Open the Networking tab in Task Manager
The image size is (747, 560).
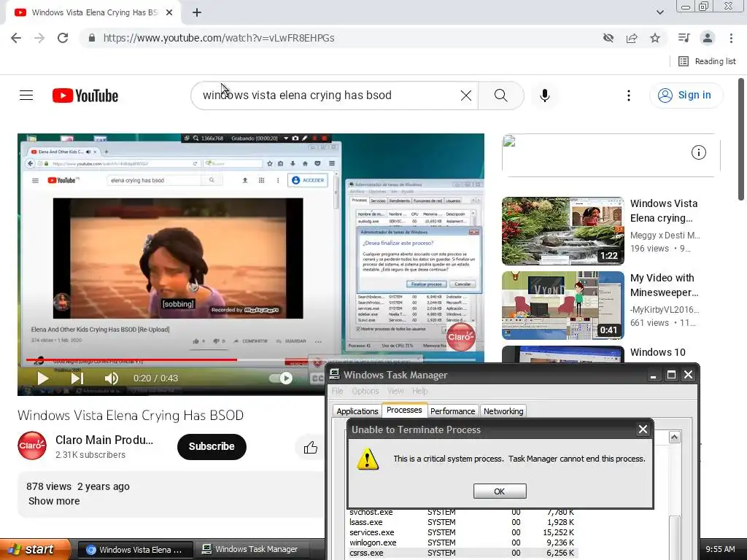tap(503, 411)
